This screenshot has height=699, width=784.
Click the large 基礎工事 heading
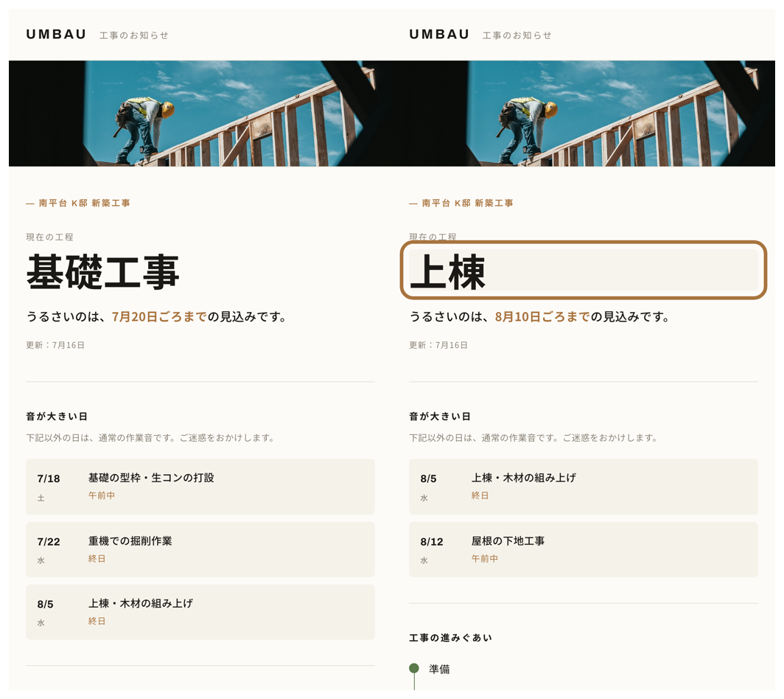pos(102,271)
